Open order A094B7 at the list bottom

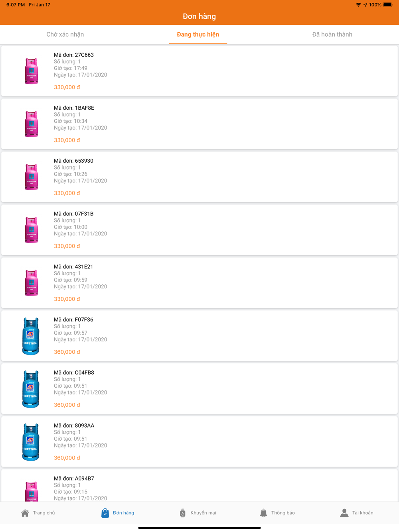(199, 486)
